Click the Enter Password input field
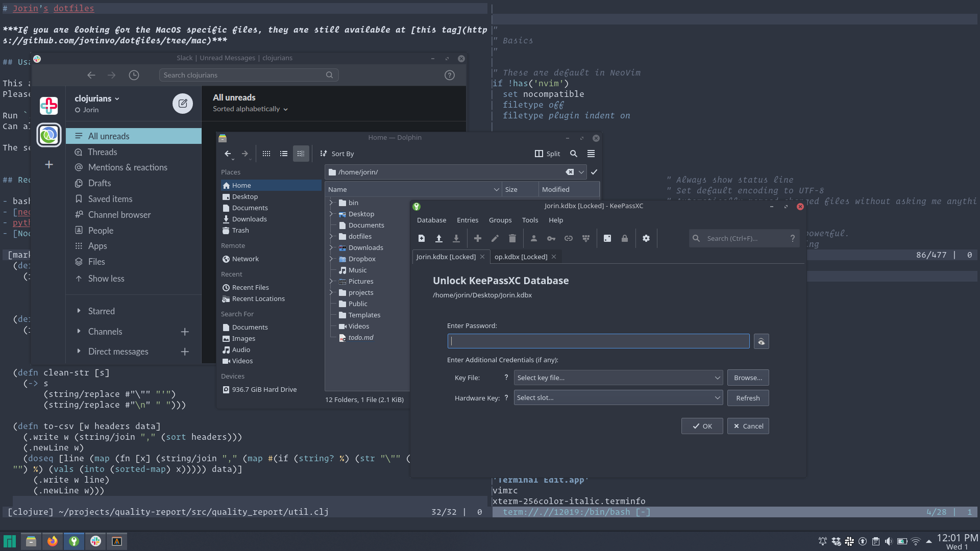980x551 pixels. click(598, 341)
